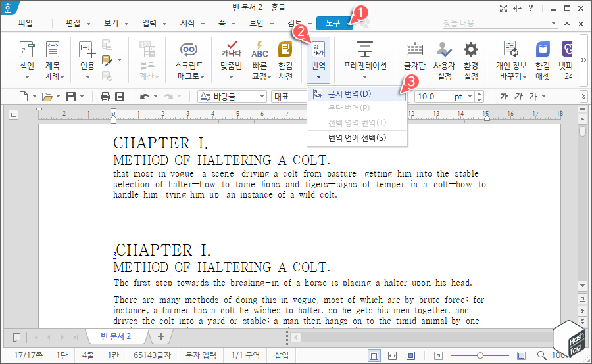Open 빠른 교정 quick correction tool
This screenshot has width=592, height=364.
tap(260, 60)
